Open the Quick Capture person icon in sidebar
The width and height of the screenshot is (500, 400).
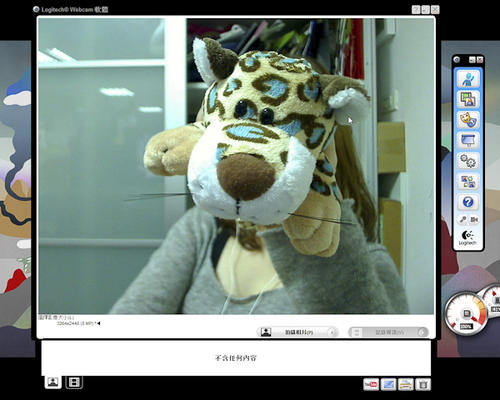click(468, 79)
